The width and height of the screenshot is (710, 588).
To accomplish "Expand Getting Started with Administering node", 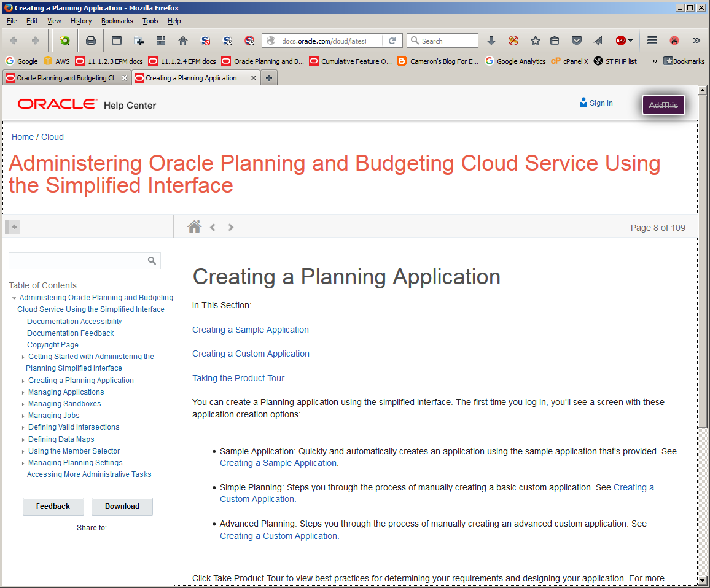I will click(23, 357).
